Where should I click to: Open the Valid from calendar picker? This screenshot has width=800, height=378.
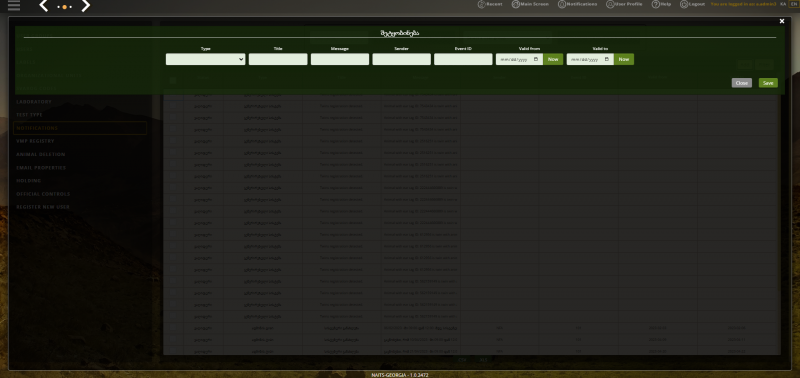(x=536, y=59)
